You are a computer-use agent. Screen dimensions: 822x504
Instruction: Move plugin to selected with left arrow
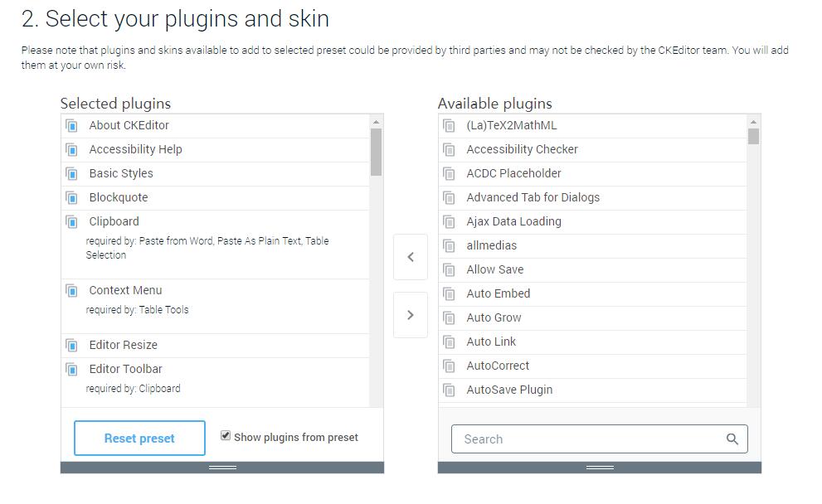click(x=411, y=257)
